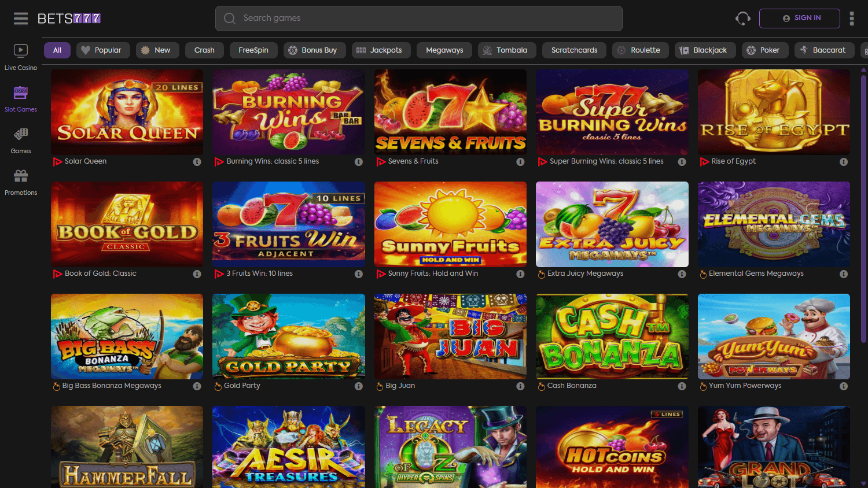The image size is (868, 488).
Task: Click the info icon on Solar Queen
Action: point(196,161)
